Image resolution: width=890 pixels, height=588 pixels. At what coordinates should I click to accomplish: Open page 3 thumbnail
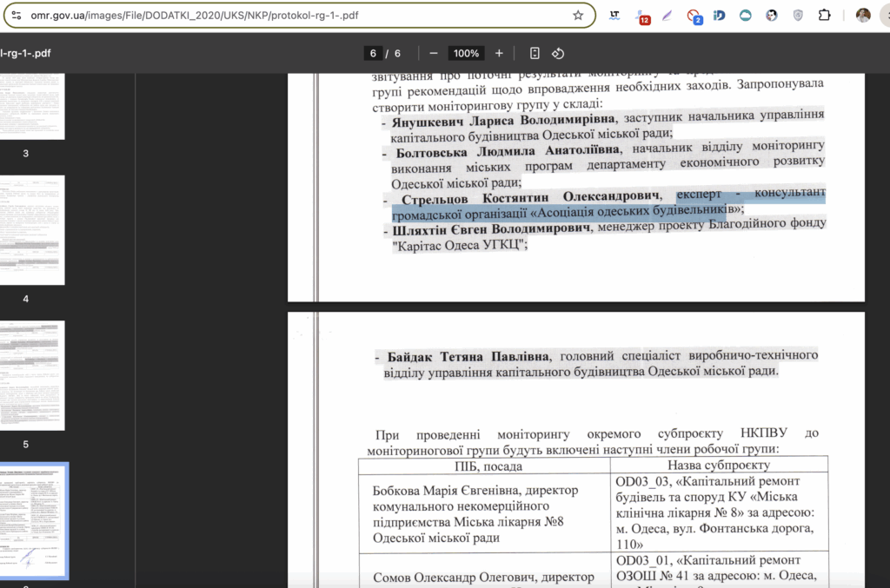coord(32,106)
